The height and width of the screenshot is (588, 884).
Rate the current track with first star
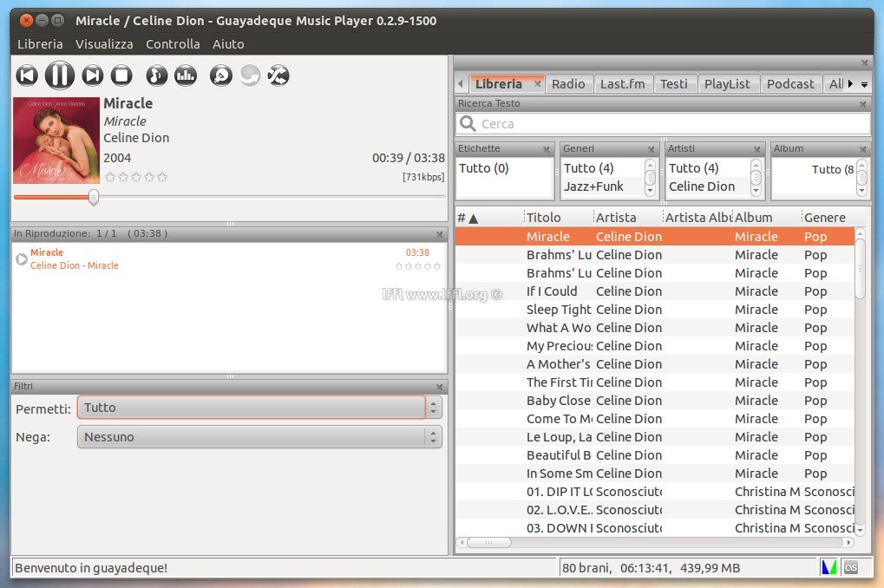pos(110,177)
